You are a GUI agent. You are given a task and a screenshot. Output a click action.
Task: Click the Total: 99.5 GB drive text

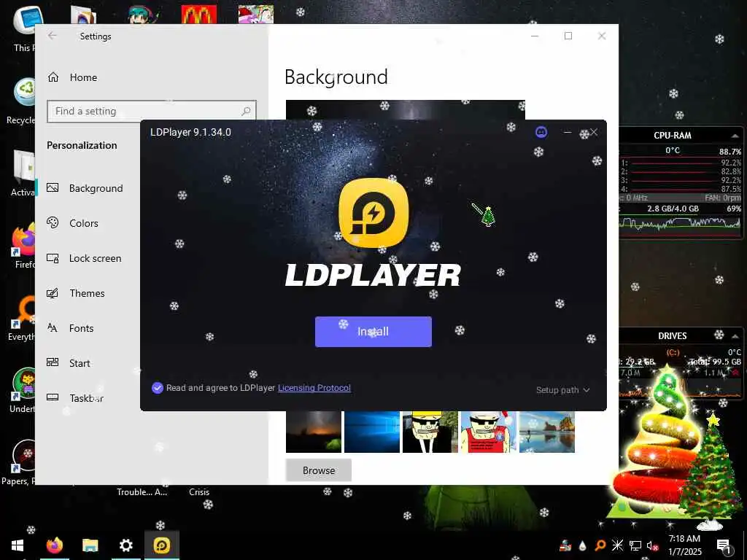(715, 362)
